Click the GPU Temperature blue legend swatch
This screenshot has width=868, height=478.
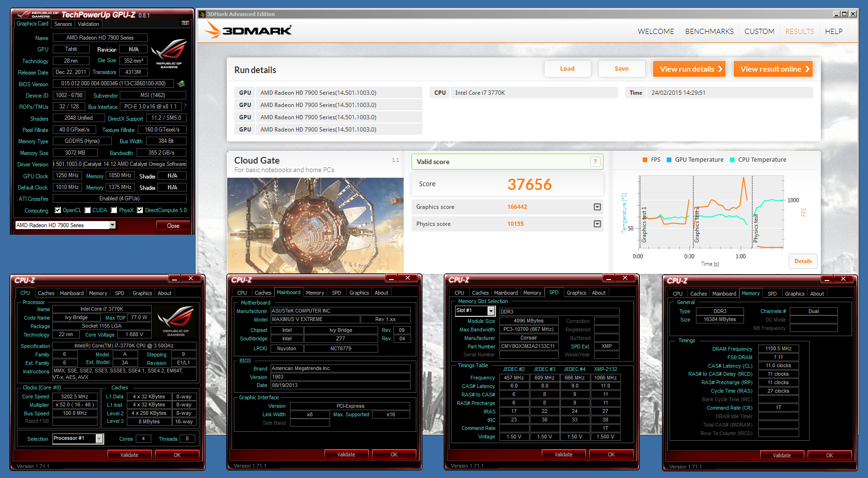click(669, 160)
